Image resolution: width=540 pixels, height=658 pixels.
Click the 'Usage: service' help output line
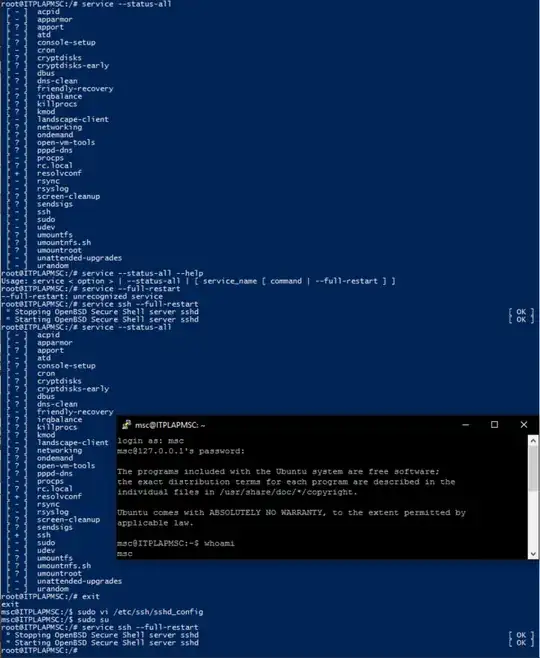coord(198,281)
